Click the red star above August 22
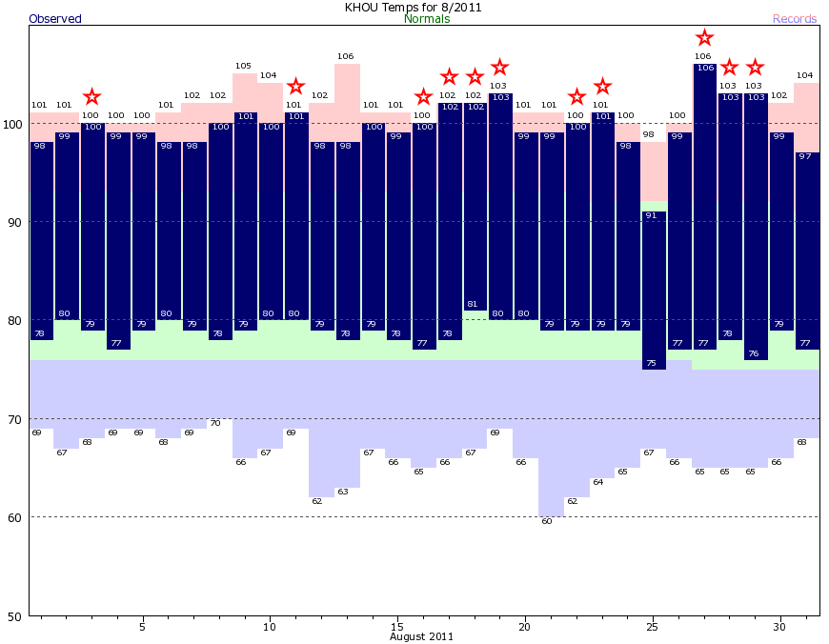Screen dimensions: 829x644 click(x=576, y=97)
